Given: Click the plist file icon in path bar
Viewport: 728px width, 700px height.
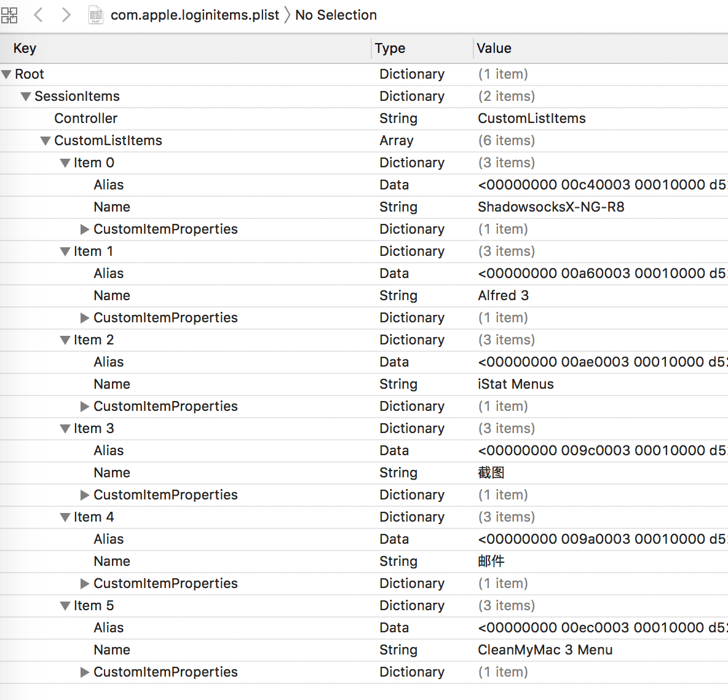Looking at the screenshot, I should (96, 15).
